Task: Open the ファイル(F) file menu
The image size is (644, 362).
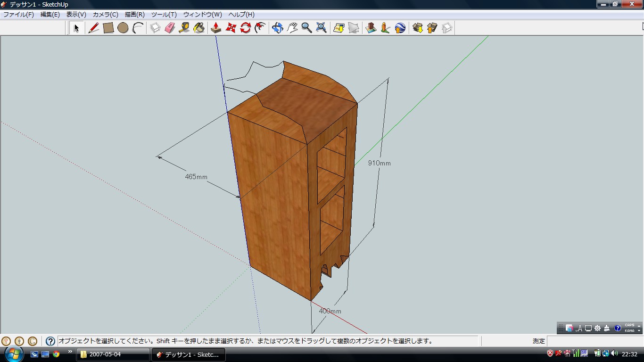Action: 19,15
